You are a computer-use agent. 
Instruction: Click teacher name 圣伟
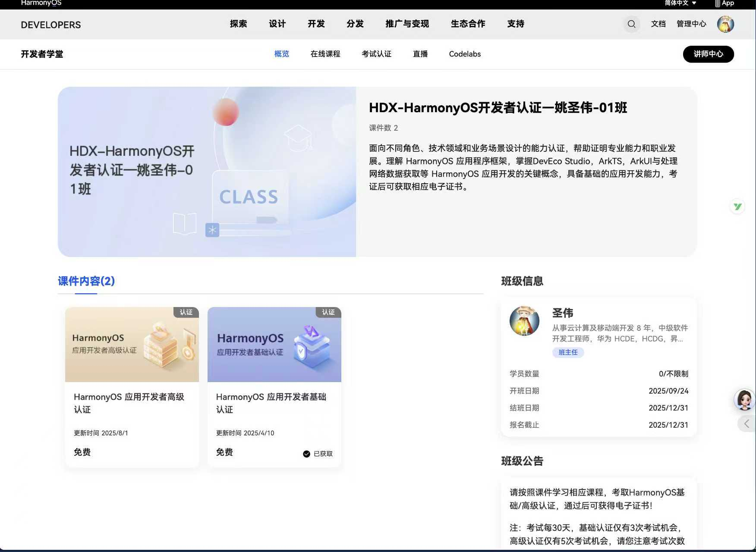[563, 313]
